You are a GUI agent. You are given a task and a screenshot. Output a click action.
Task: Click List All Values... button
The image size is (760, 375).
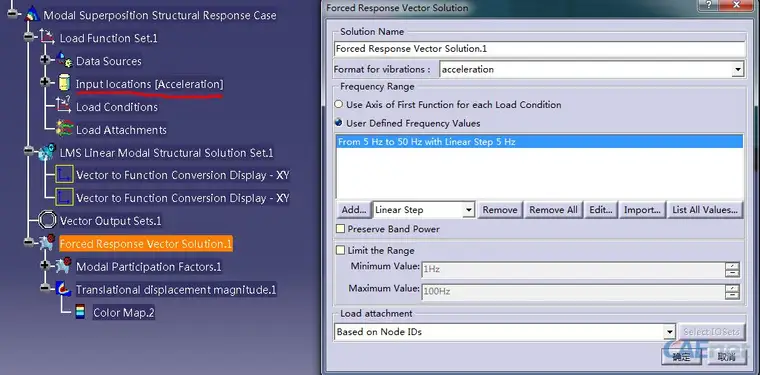[x=705, y=210]
